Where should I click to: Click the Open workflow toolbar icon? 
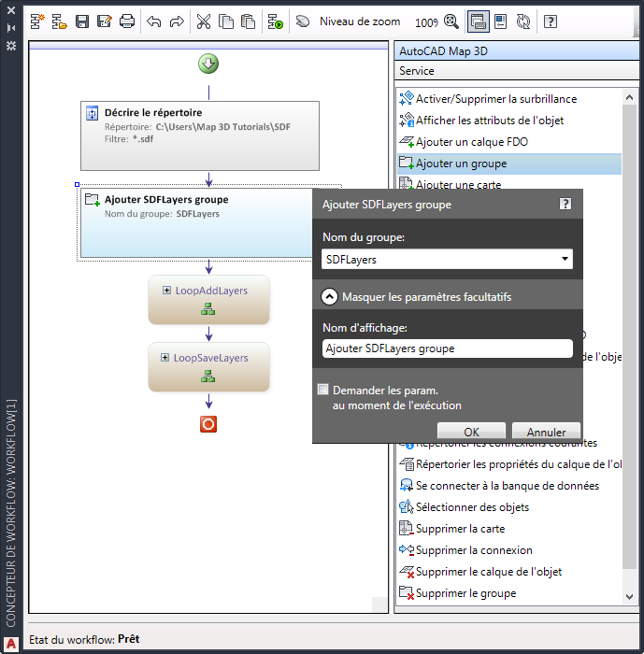(x=59, y=21)
